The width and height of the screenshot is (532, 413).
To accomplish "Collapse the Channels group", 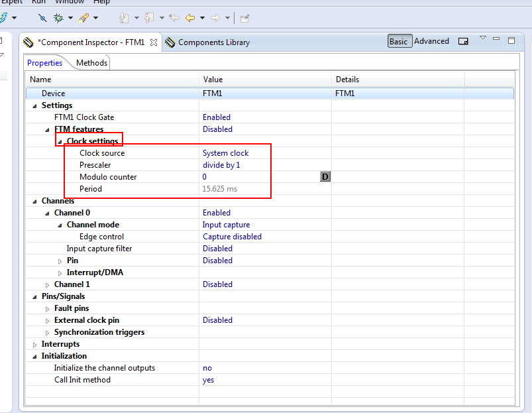I will [34, 202].
